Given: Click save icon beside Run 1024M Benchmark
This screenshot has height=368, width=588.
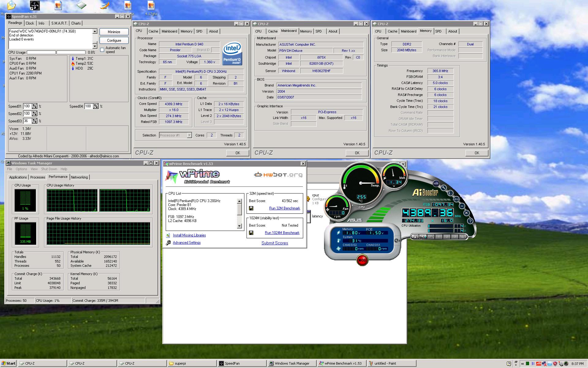Looking at the screenshot, I should 251,233.
